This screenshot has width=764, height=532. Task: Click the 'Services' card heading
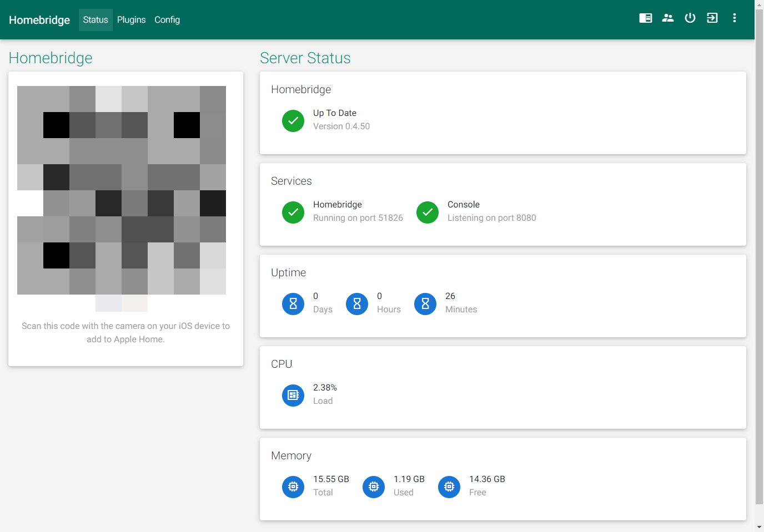click(291, 181)
